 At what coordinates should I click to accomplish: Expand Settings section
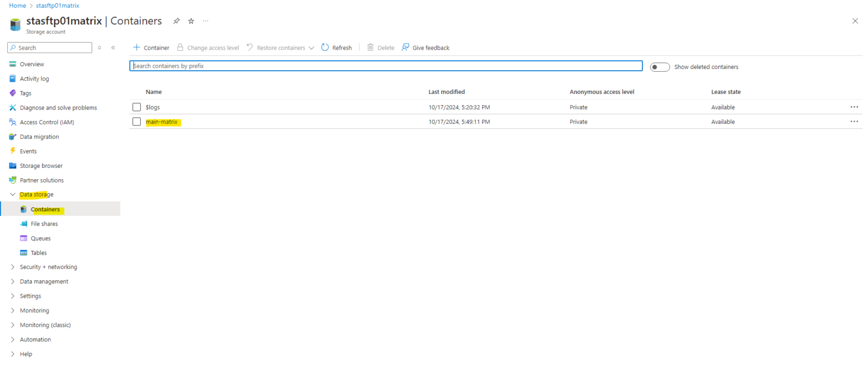[31, 296]
